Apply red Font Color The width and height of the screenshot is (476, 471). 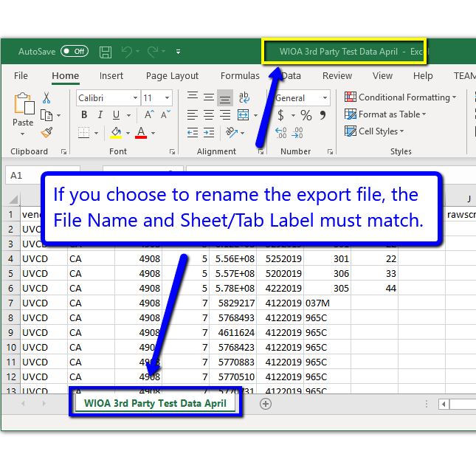tap(141, 133)
